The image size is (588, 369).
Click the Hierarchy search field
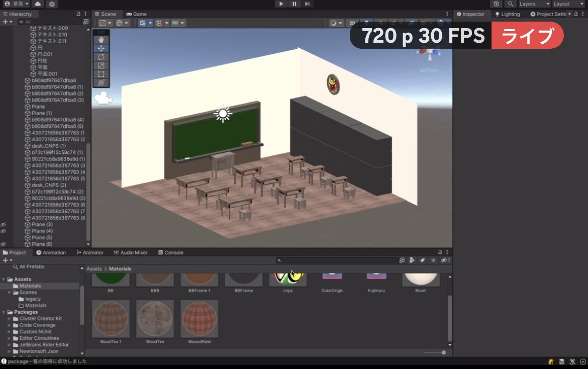click(x=50, y=22)
